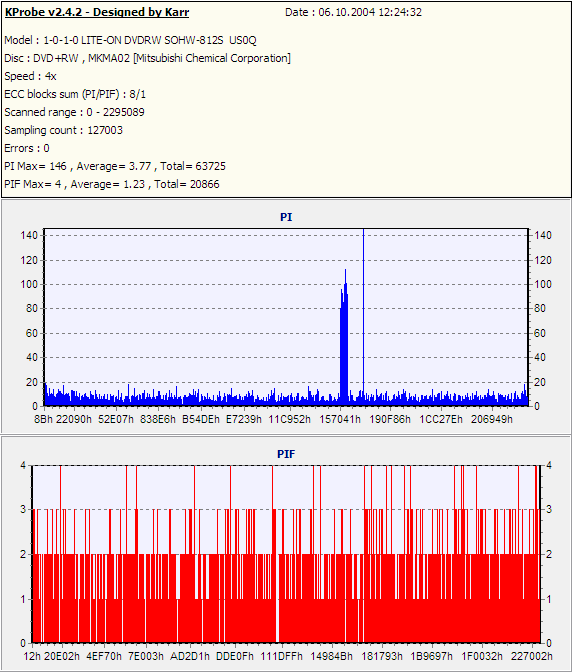
Task: Click the PIF Max= 4 statistics line
Action: [112, 184]
